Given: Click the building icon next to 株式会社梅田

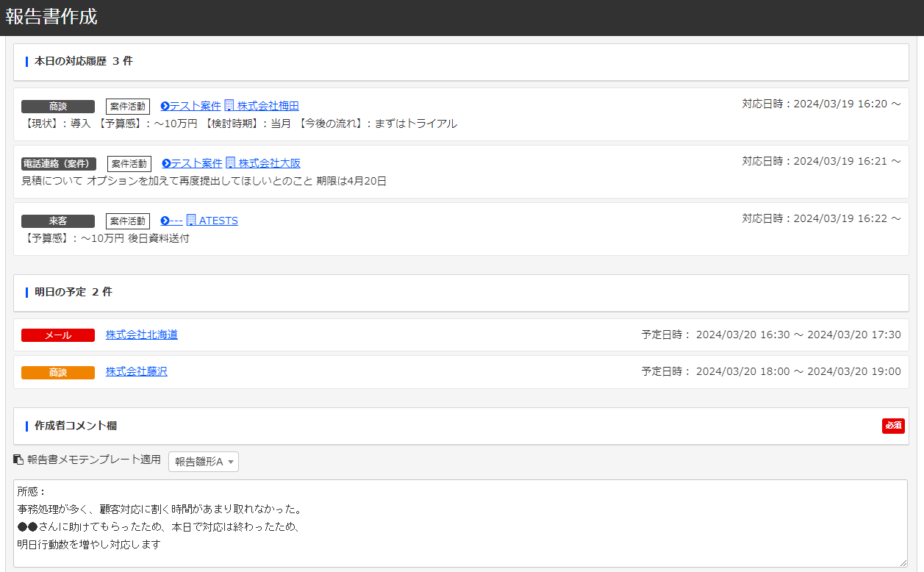Looking at the screenshot, I should pyautogui.click(x=229, y=105).
